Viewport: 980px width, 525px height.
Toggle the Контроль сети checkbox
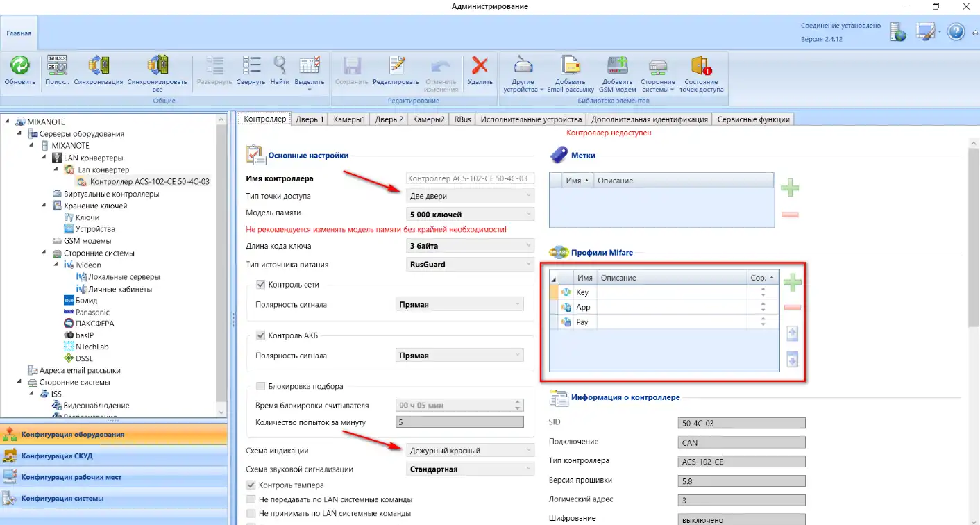coord(262,285)
